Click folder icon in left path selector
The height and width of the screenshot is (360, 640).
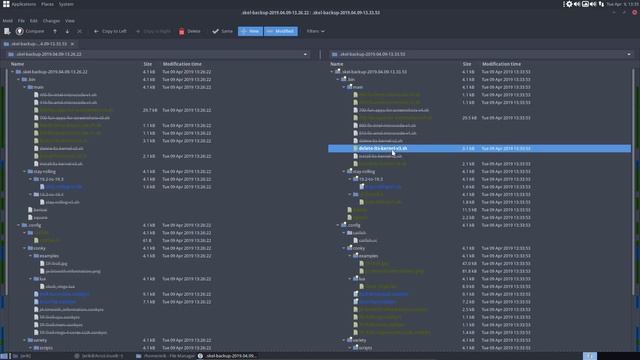11,54
